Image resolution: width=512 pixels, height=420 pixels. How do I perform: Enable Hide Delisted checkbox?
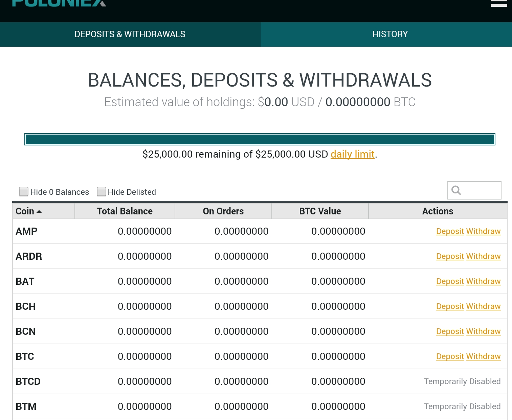point(102,191)
